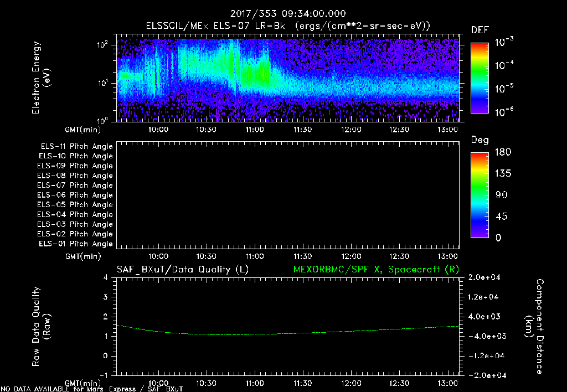Click the green MEXORBMC/SPF X, Spacecraft (R) label

[x=376, y=270]
